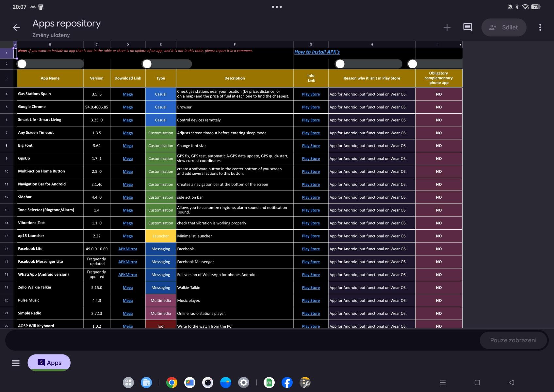554x392 pixels.
Task: Open the Google Sheets taskbar icon
Action: coord(269,383)
